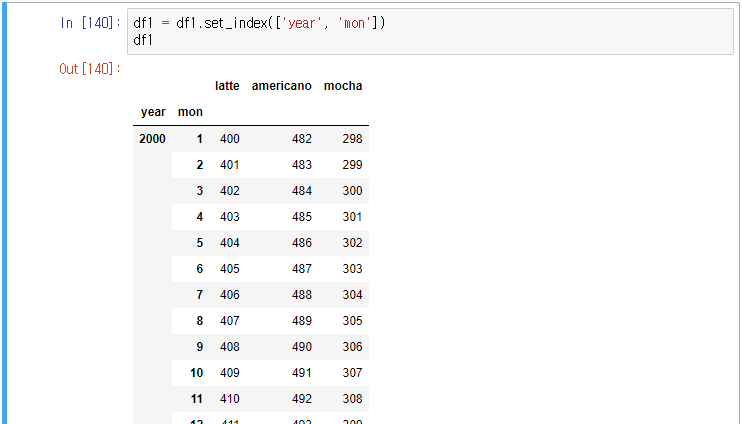Viewport: 742px width, 424px height.
Task: Click latte value 408
Action: tap(230, 347)
